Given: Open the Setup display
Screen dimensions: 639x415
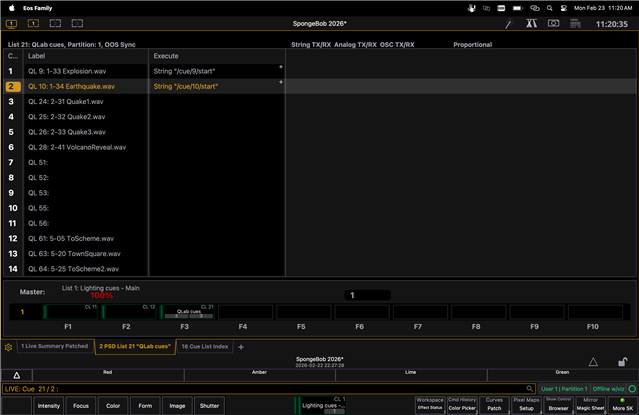Looking at the screenshot, I should click(x=526, y=407).
